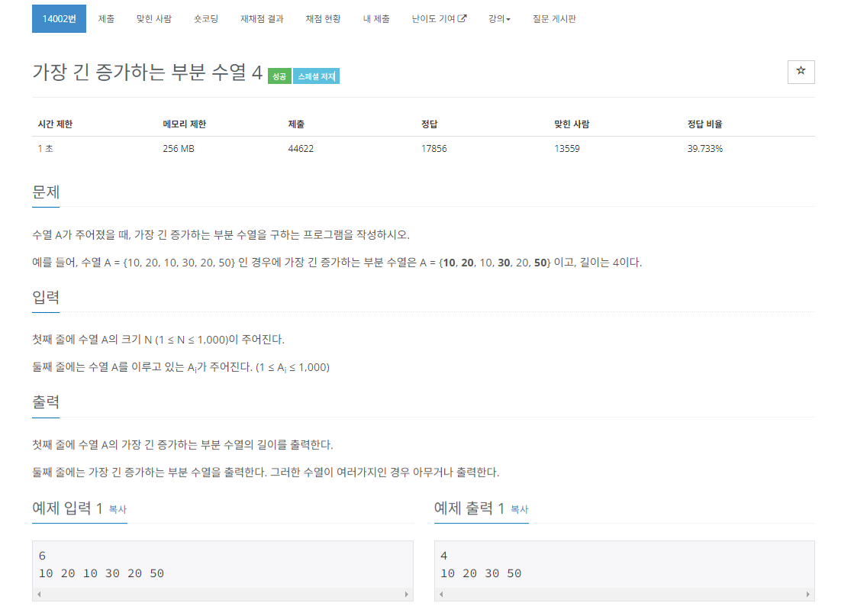Image resolution: width=854 pixels, height=616 pixels.
Task: Click the 맞힌 사람 column header in table
Action: pyautogui.click(x=572, y=124)
